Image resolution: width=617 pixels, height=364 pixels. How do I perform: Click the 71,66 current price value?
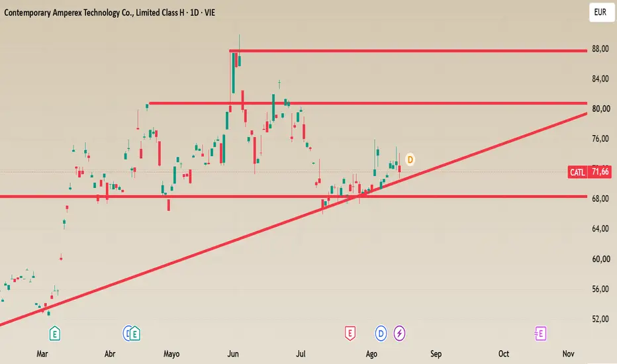600,172
